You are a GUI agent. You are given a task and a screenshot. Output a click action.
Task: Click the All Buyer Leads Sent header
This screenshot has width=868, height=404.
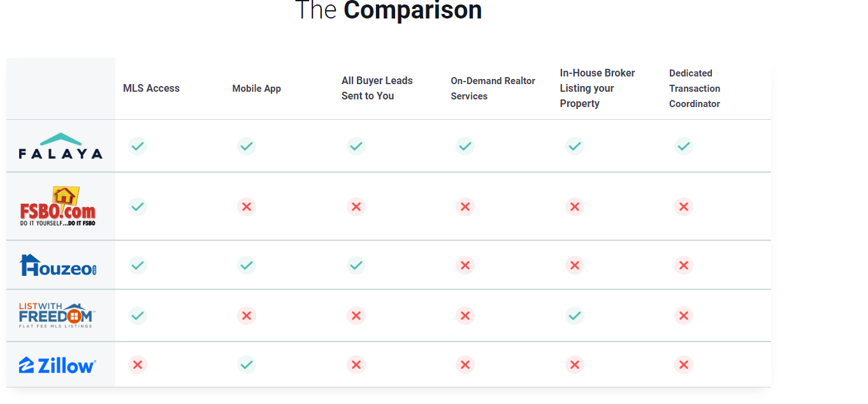tap(377, 89)
